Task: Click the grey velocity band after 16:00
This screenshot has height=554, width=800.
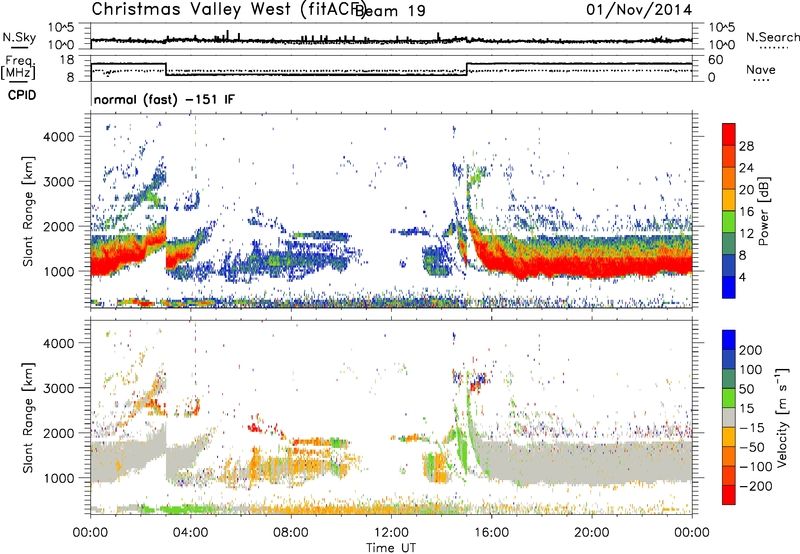Action: (592, 462)
